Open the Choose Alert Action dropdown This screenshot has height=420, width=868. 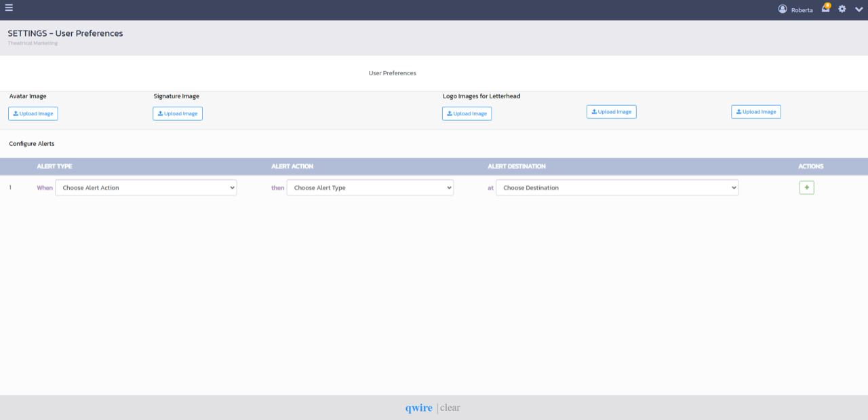point(146,188)
